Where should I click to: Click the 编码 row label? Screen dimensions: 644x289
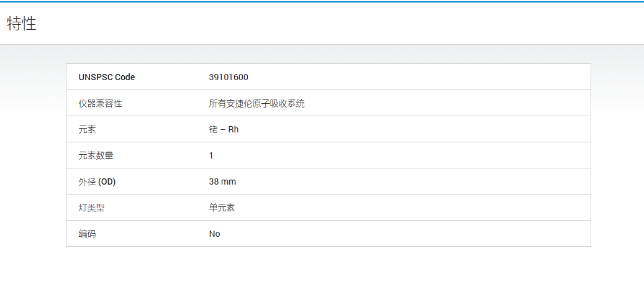[x=87, y=234]
